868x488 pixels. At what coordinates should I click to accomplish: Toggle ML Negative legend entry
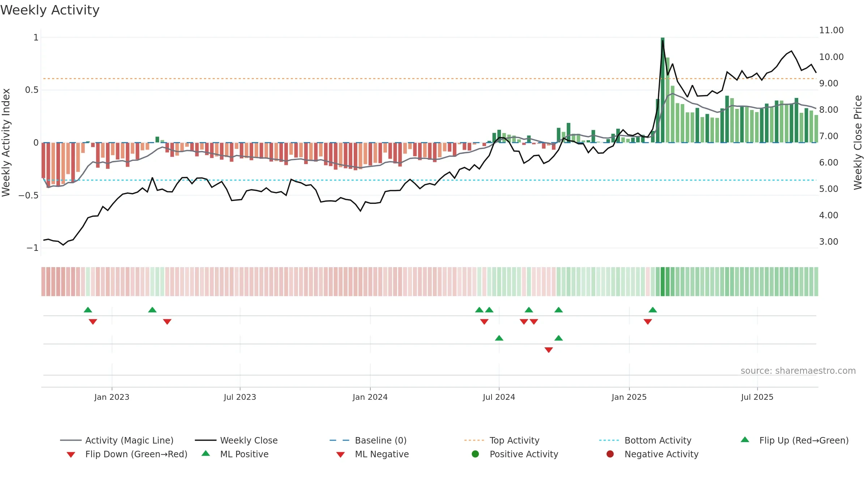373,454
